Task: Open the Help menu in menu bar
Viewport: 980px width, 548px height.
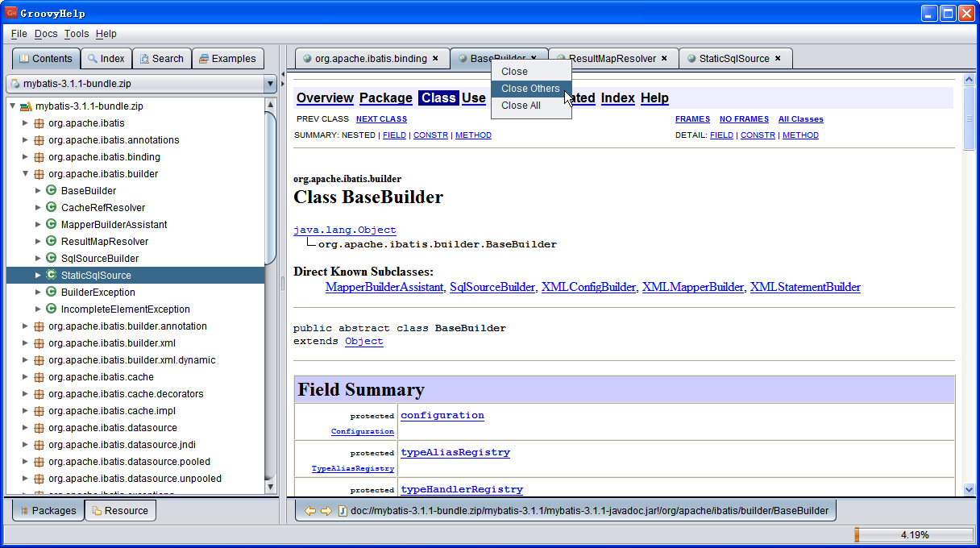Action: pyautogui.click(x=106, y=34)
